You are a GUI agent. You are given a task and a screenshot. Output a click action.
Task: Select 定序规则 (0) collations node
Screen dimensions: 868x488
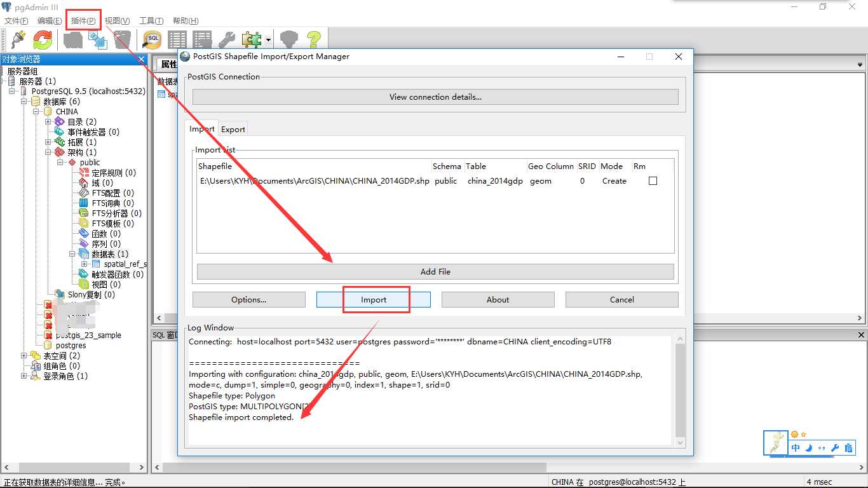[x=114, y=172]
